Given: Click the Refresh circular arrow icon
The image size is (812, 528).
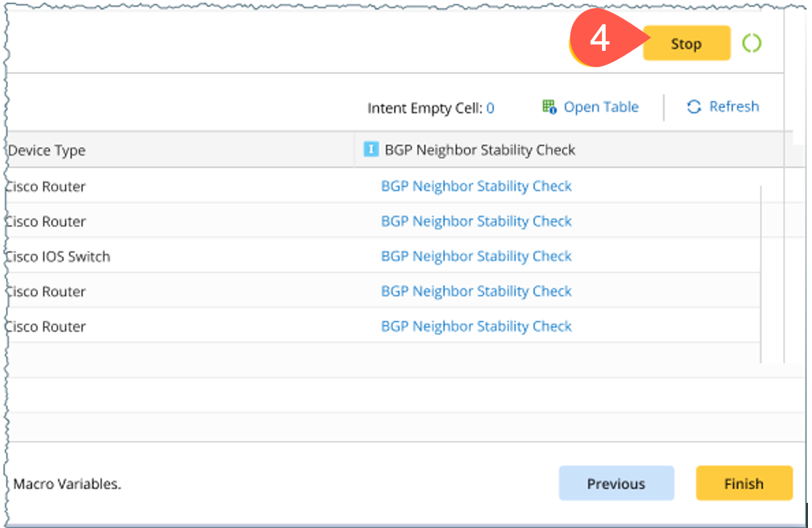Looking at the screenshot, I should click(694, 107).
